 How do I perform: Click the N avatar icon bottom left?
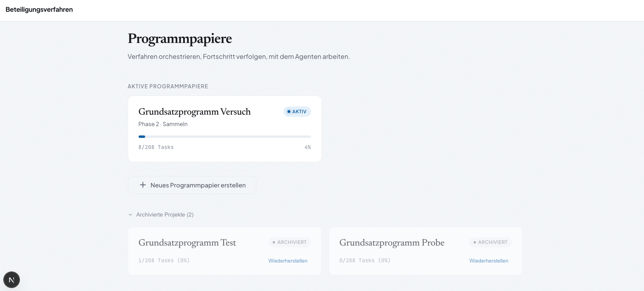(x=11, y=280)
